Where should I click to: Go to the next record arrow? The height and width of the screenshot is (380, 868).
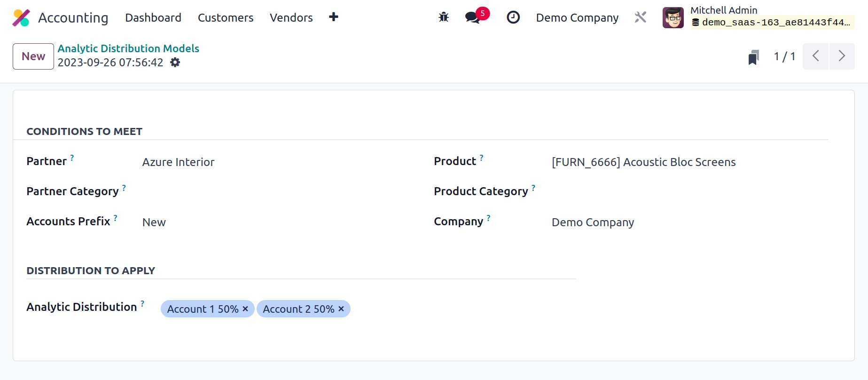click(842, 56)
